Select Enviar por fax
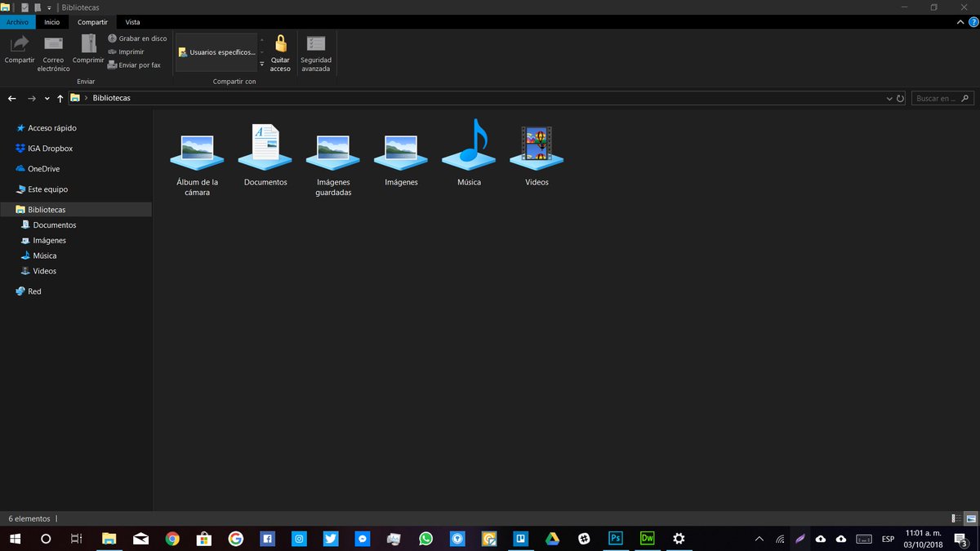980x551 pixels. pos(136,64)
